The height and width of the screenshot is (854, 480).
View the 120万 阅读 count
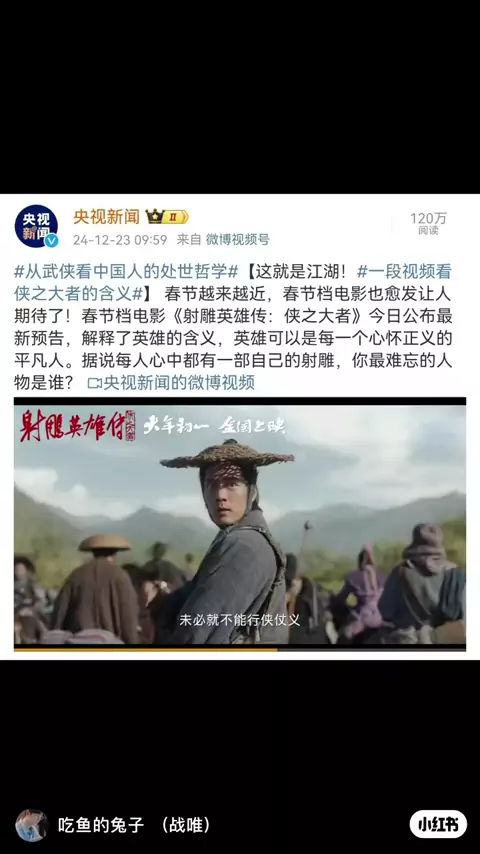(x=428, y=223)
